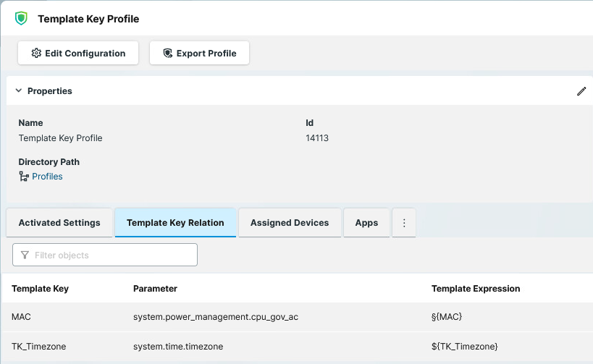Open the Assigned Devices tab

[290, 223]
